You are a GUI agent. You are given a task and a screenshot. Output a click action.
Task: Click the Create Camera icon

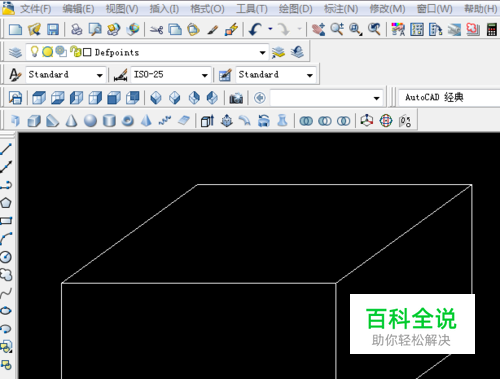click(x=236, y=98)
